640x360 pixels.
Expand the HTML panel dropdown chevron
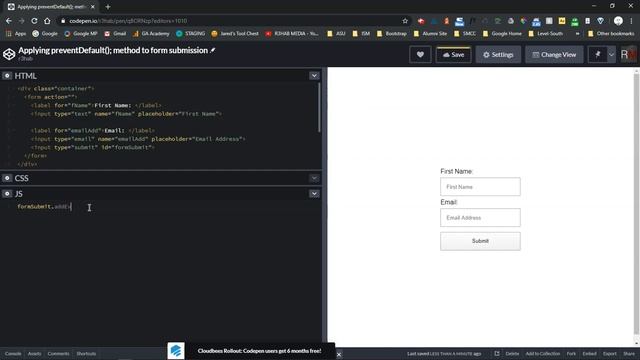tap(314, 76)
